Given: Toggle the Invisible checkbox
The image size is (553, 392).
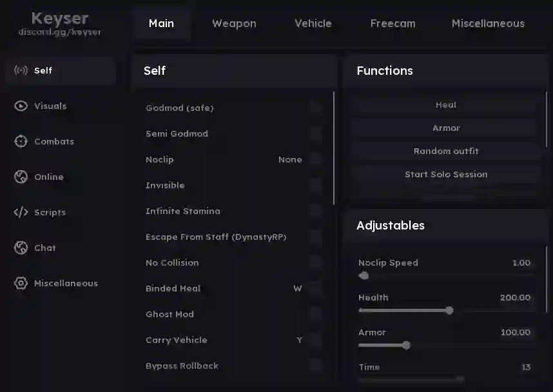Looking at the screenshot, I should tap(315, 185).
